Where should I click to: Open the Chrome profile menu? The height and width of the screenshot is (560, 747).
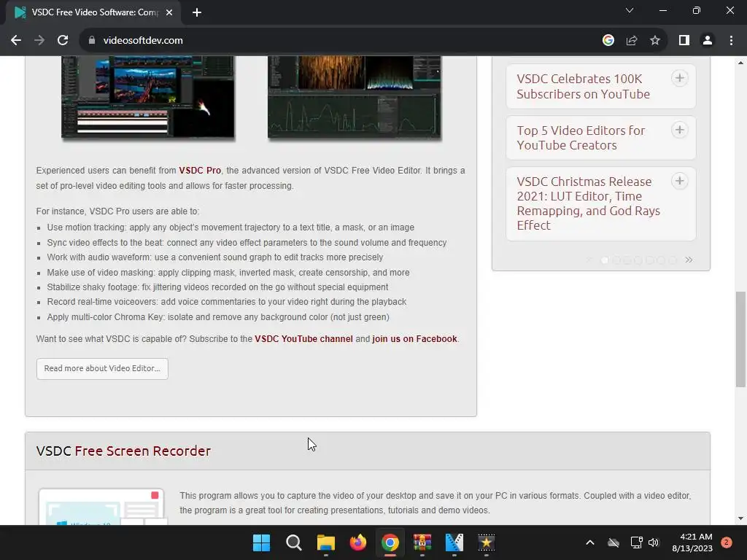coord(708,41)
